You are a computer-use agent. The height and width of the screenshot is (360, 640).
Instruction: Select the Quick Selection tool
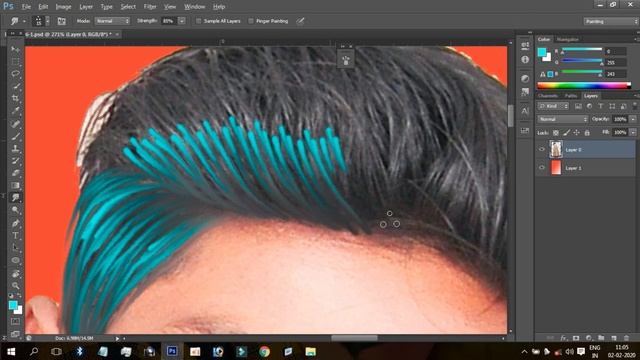tap(16, 86)
